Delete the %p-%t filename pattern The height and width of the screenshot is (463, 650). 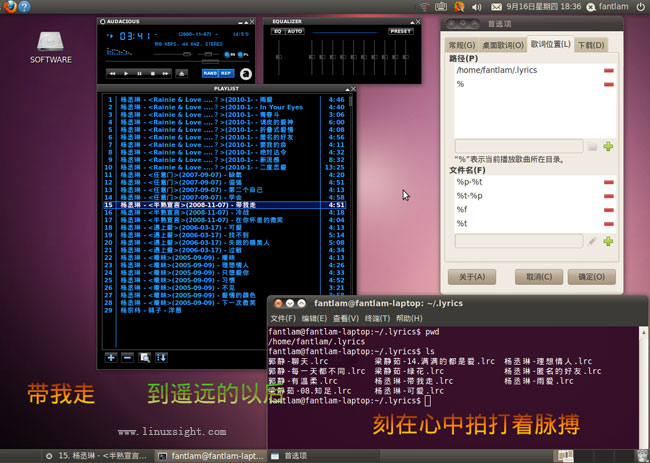point(608,182)
